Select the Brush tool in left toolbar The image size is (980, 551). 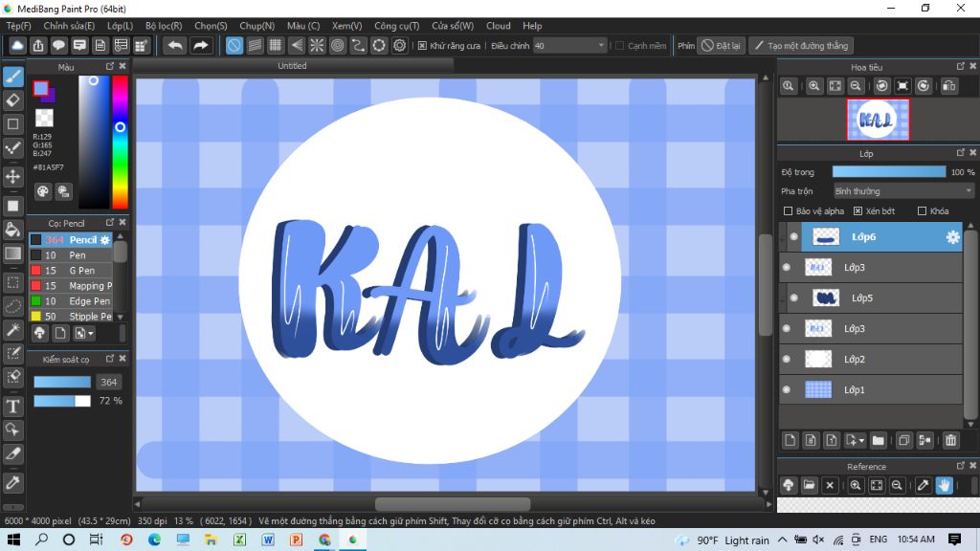pyautogui.click(x=13, y=77)
